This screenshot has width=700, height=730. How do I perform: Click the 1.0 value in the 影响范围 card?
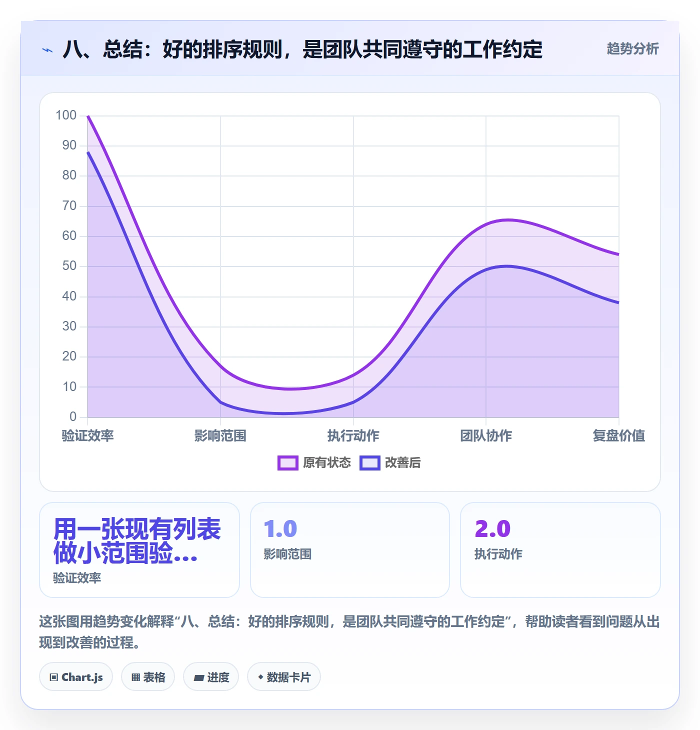280,529
